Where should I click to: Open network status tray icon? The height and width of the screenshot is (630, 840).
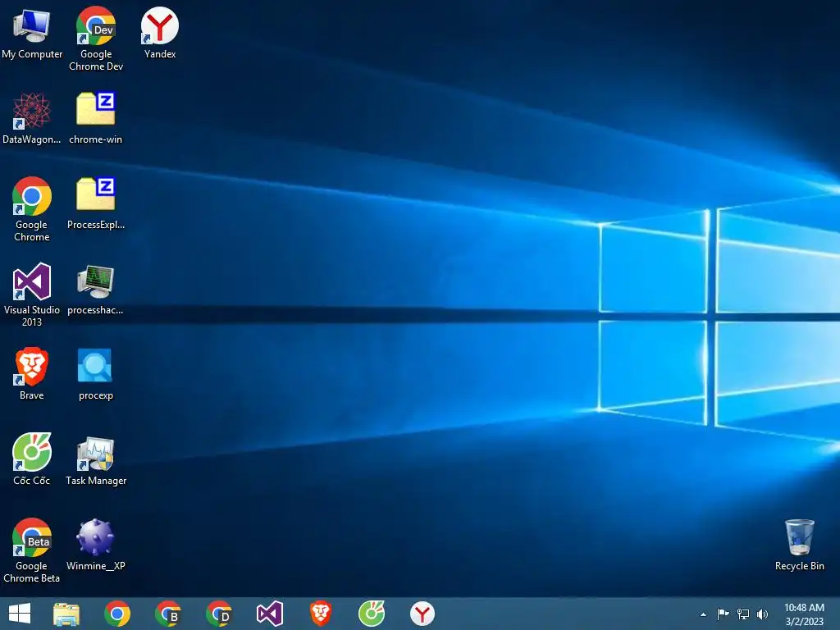[x=743, y=614]
